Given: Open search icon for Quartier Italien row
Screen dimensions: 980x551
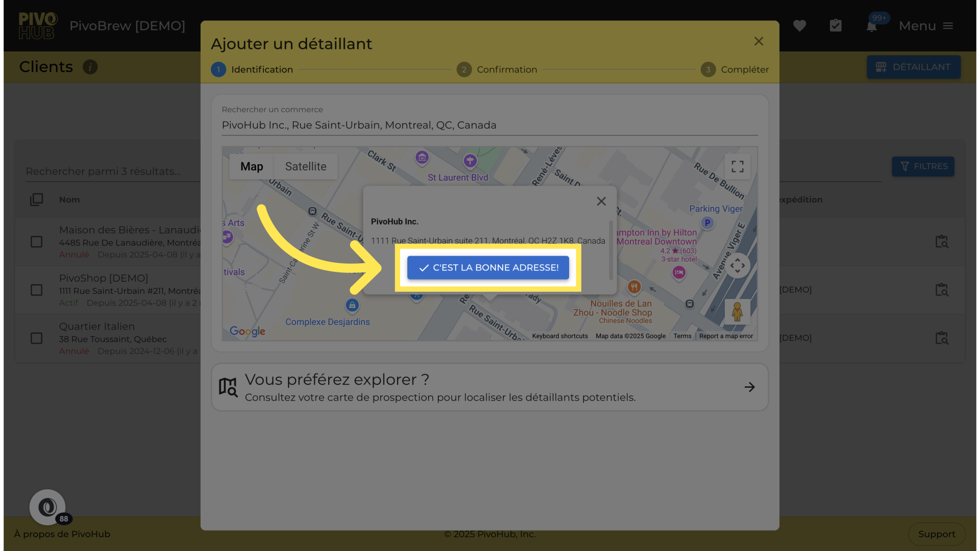Looking at the screenshot, I should tap(941, 338).
